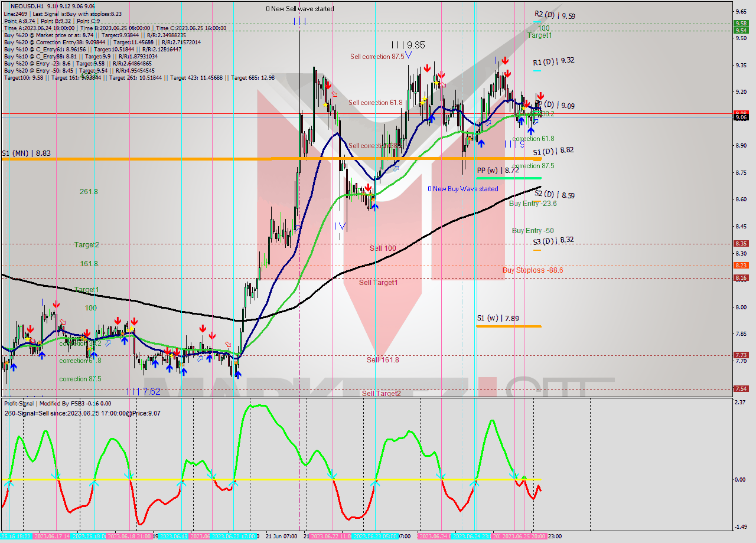The width and height of the screenshot is (756, 543).
Task: Click the 8.16 price tag on axis
Action: pyautogui.click(x=741, y=277)
